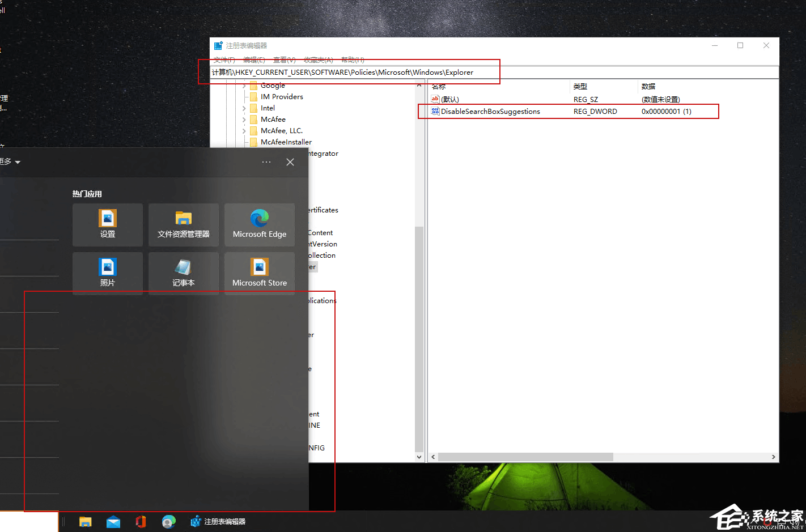This screenshot has width=806, height=532.
Task: Open the Mail taskbar icon
Action: (x=113, y=522)
